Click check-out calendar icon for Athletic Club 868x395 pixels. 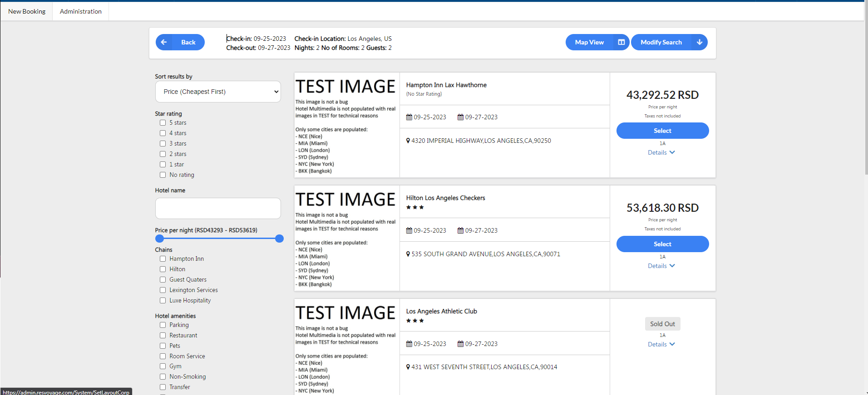point(460,344)
